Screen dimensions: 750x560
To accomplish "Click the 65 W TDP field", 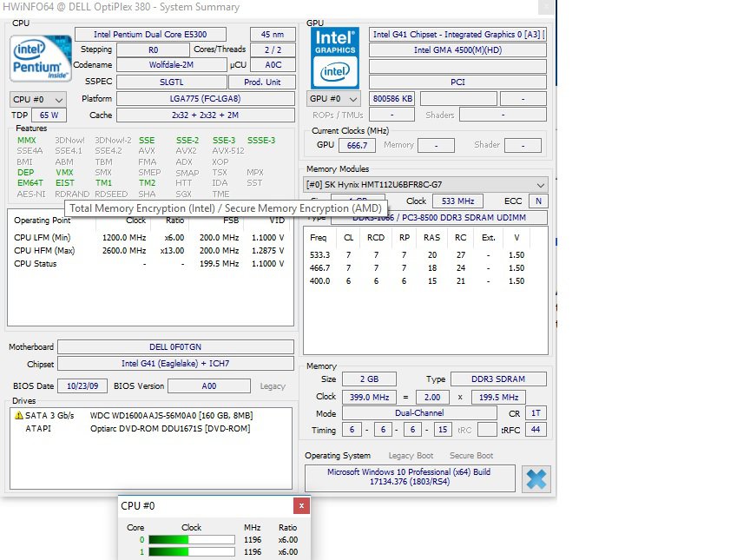I will (49, 115).
